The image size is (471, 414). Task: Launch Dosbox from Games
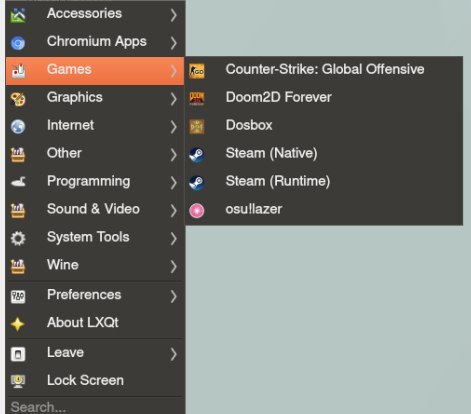324,127
